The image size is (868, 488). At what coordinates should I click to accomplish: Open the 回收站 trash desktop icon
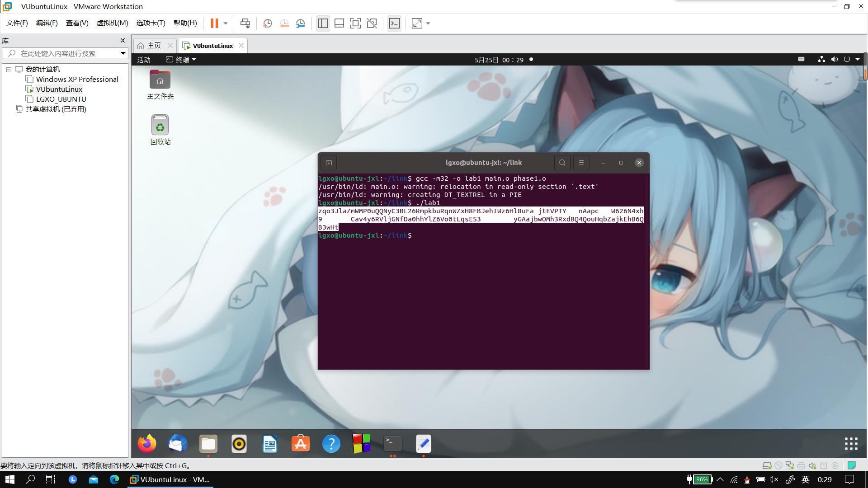[x=160, y=130]
